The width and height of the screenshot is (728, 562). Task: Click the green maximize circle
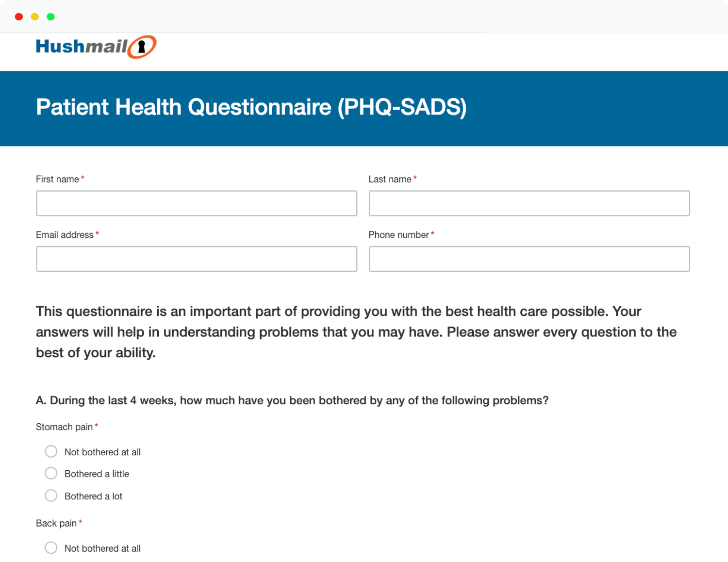pyautogui.click(x=50, y=16)
